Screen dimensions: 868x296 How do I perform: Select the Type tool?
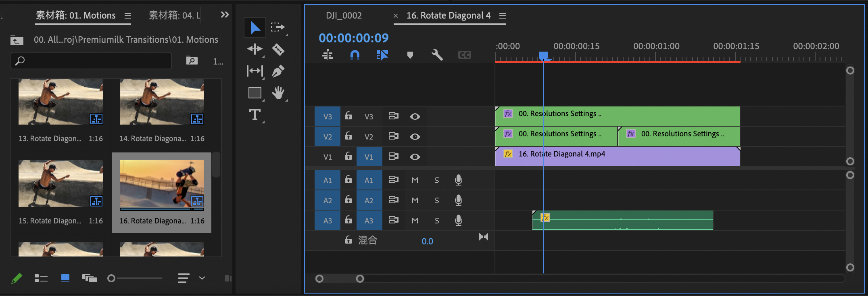[255, 115]
